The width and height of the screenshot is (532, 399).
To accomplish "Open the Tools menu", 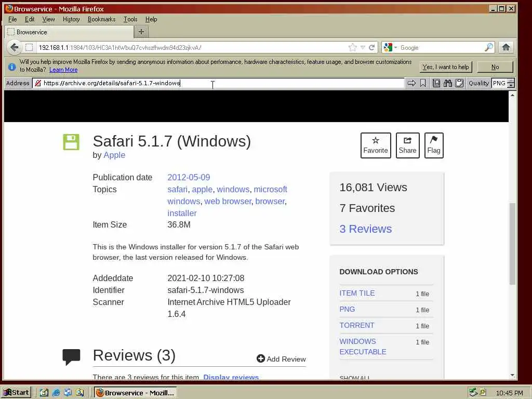I will tap(130, 19).
